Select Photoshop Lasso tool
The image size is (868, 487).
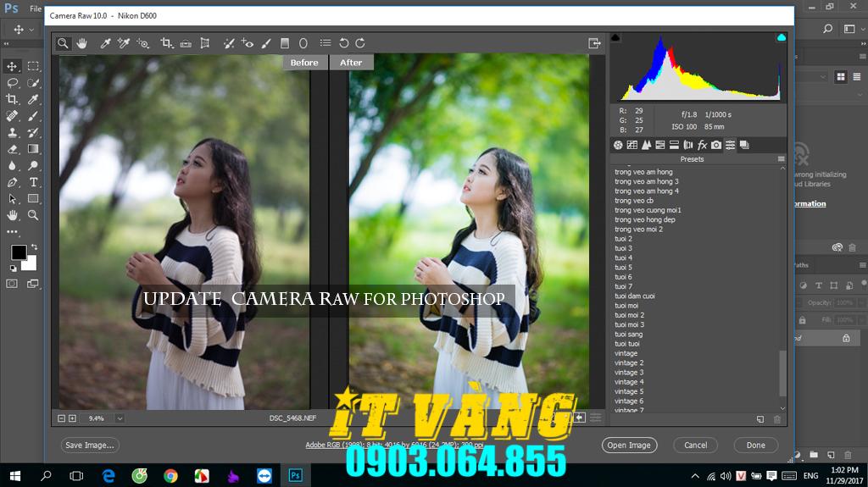point(12,83)
